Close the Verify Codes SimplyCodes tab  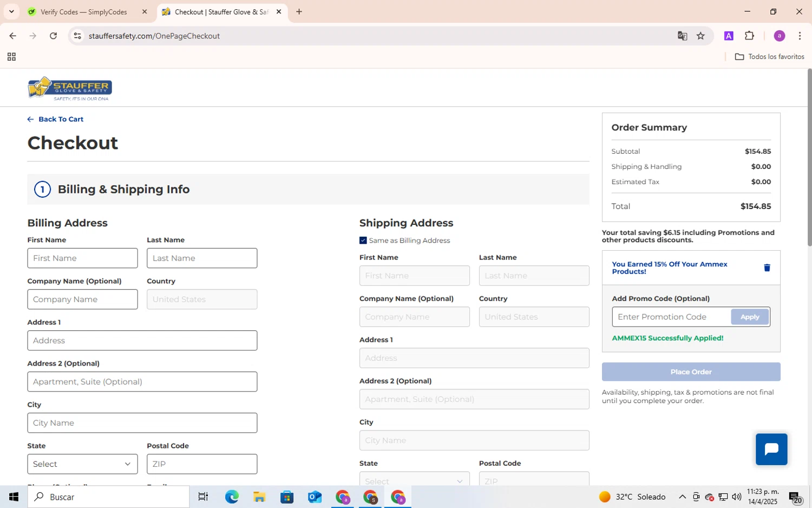coord(145,11)
